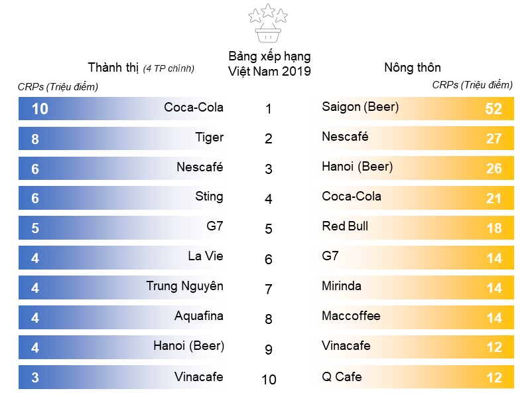This screenshot has width=532, height=405.
Task: Click the Sting urban ranking bar
Action: 121,199
